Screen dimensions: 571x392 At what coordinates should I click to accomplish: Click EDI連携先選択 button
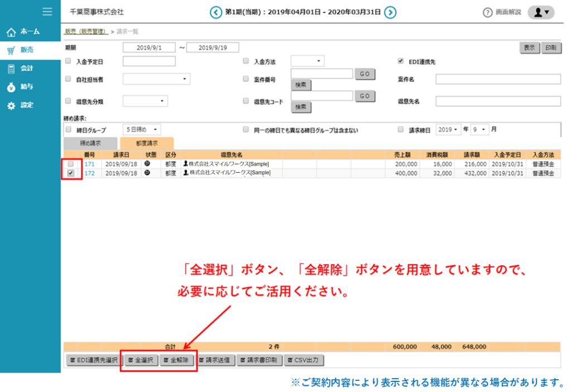(x=94, y=360)
